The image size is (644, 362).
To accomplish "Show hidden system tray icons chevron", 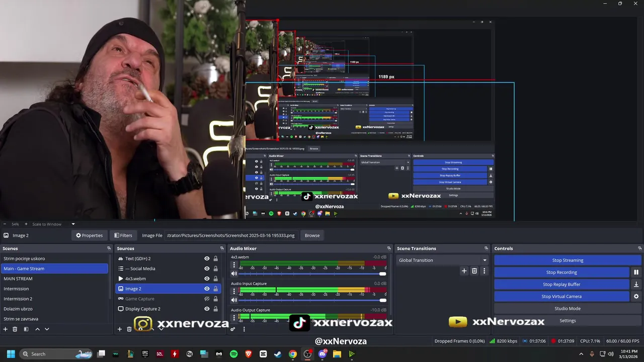I will click(582, 354).
